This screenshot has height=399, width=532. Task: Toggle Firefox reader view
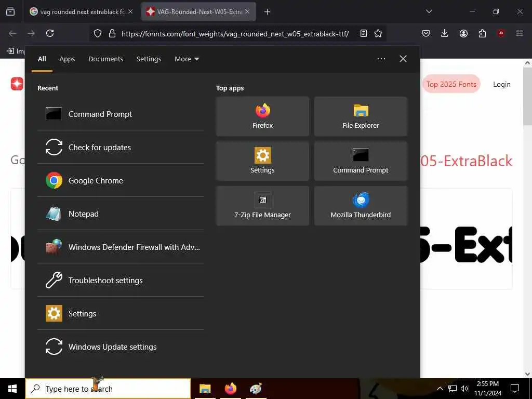click(364, 33)
